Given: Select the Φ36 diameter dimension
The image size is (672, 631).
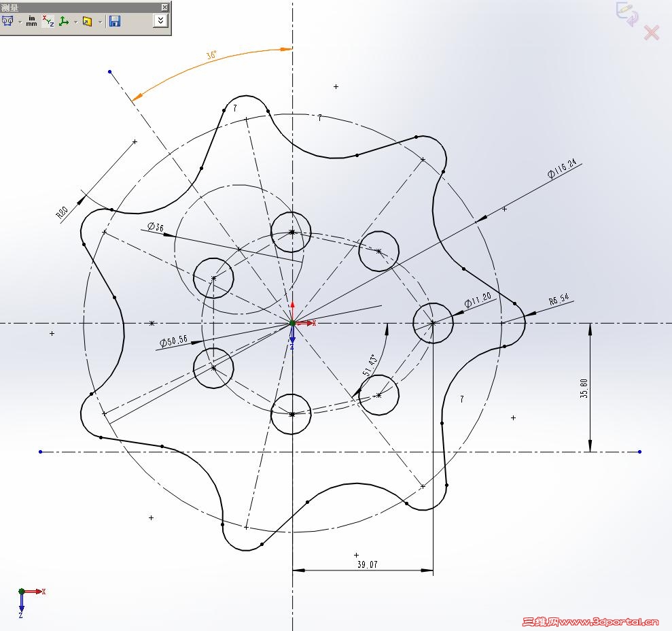Looking at the screenshot, I should [x=156, y=226].
